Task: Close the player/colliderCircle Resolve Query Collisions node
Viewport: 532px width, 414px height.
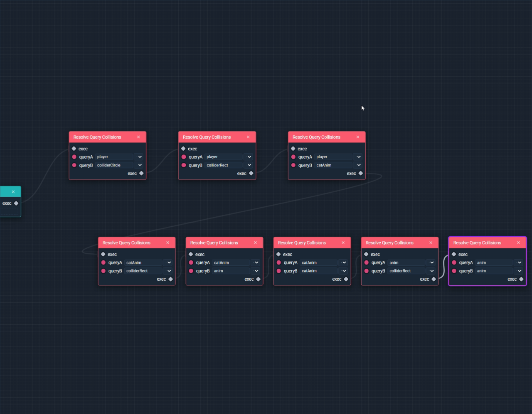Action: (x=138, y=137)
